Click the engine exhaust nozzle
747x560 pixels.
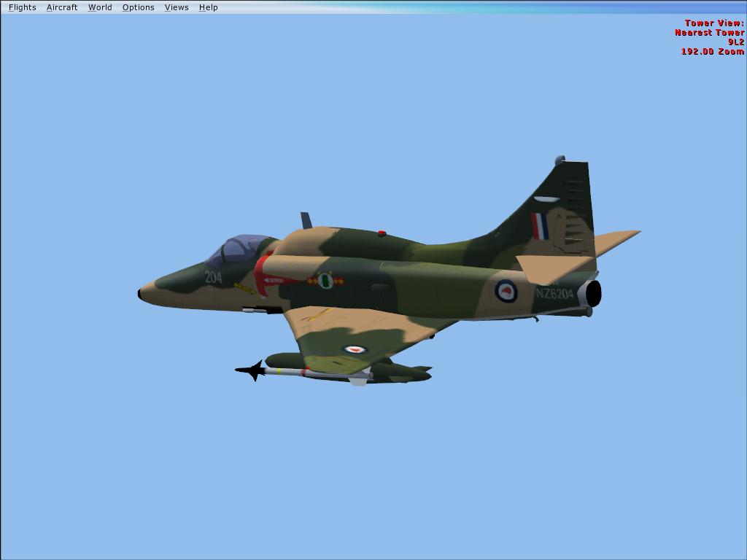(x=592, y=294)
